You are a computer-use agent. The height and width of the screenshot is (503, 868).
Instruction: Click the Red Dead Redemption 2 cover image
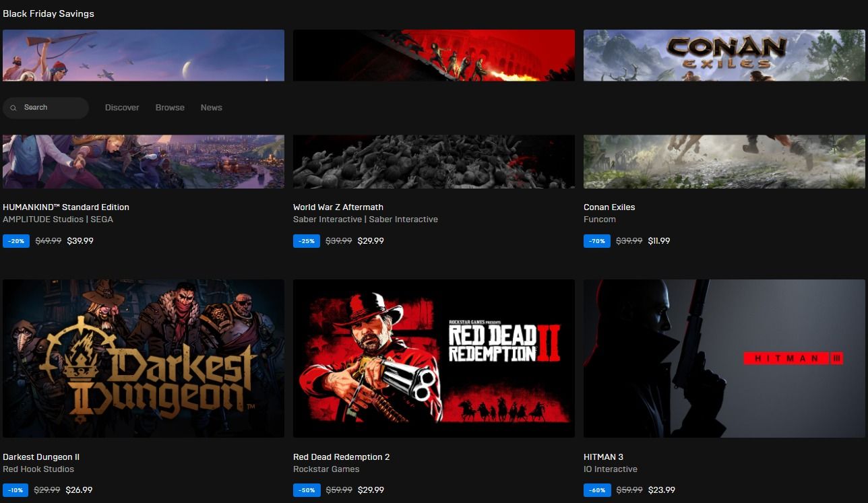point(433,358)
